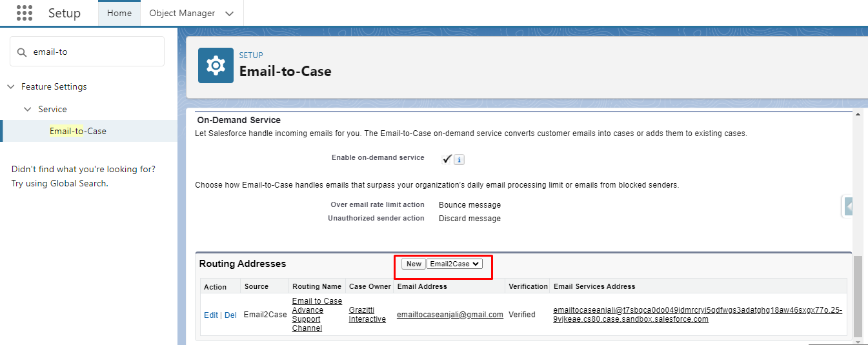The image size is (868, 345).
Task: Open the Email to Case Advance Support Channel link
Action: 317,315
